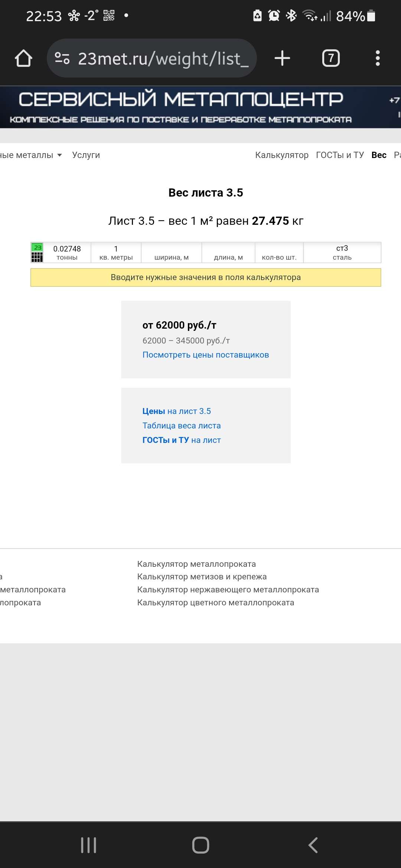401x868 pixels.
Task: Open Таблица веса листа link
Action: point(182,425)
